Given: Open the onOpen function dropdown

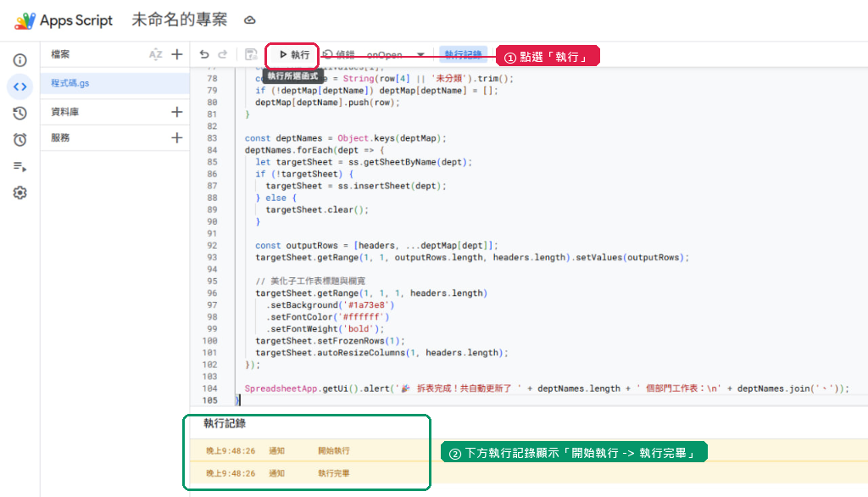Looking at the screenshot, I should (x=395, y=55).
